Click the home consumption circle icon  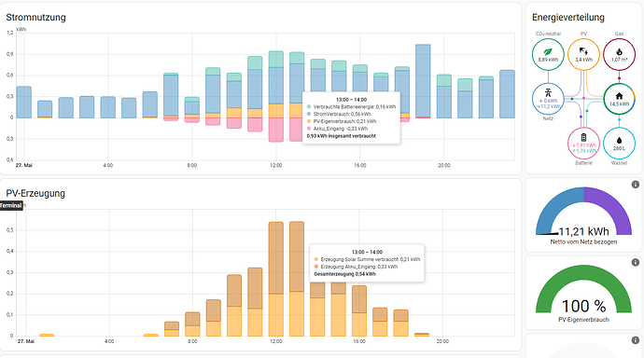click(x=619, y=99)
